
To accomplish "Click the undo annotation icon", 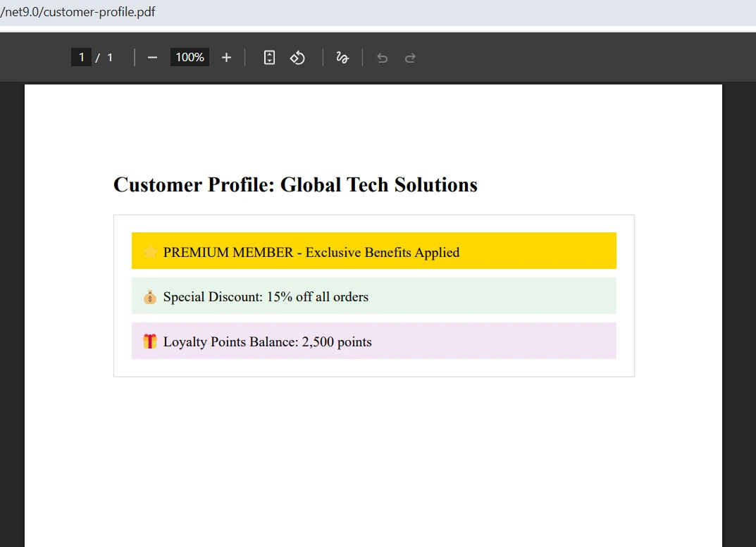I will click(382, 57).
